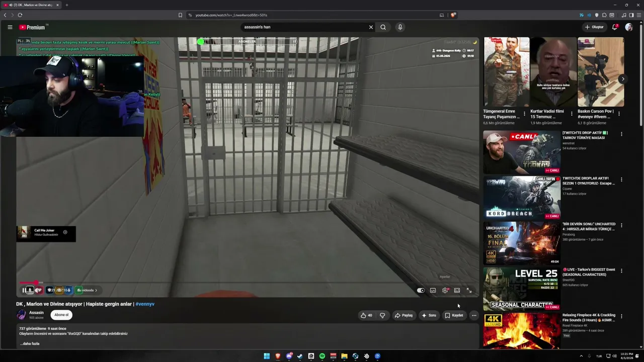Open the Oluştur create menu
The height and width of the screenshot is (362, 644).
coord(594,27)
